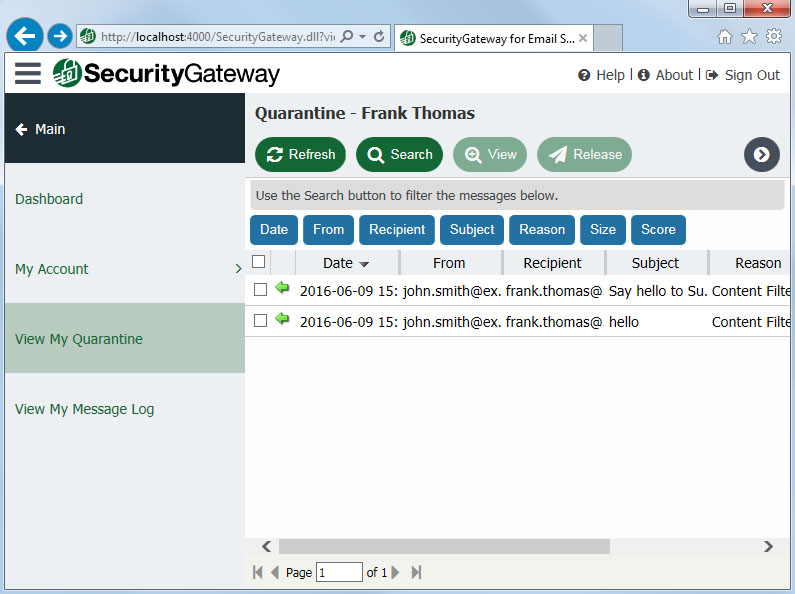The image size is (795, 594).
Task: Click the blue From filter button
Action: coord(329,230)
